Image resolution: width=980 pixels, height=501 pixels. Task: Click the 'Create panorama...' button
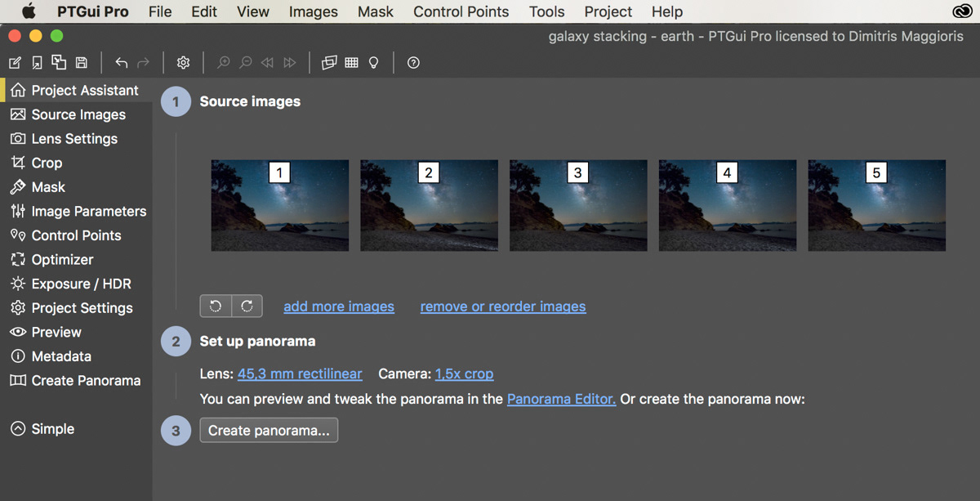coord(269,430)
